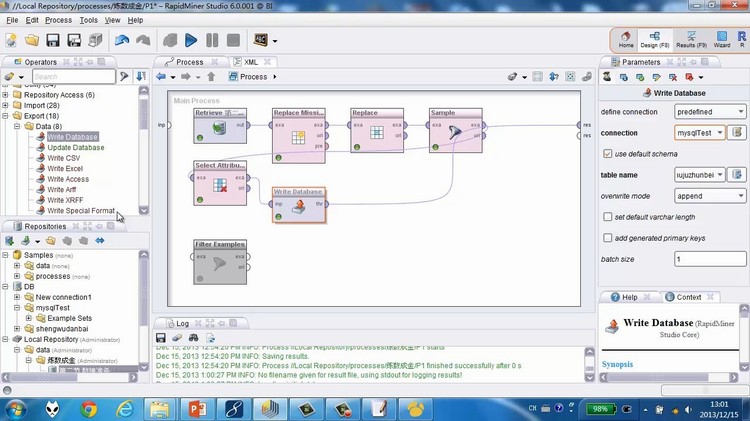The height and width of the screenshot is (421, 750).
Task: Stop the process with the stop button
Action: tap(233, 40)
